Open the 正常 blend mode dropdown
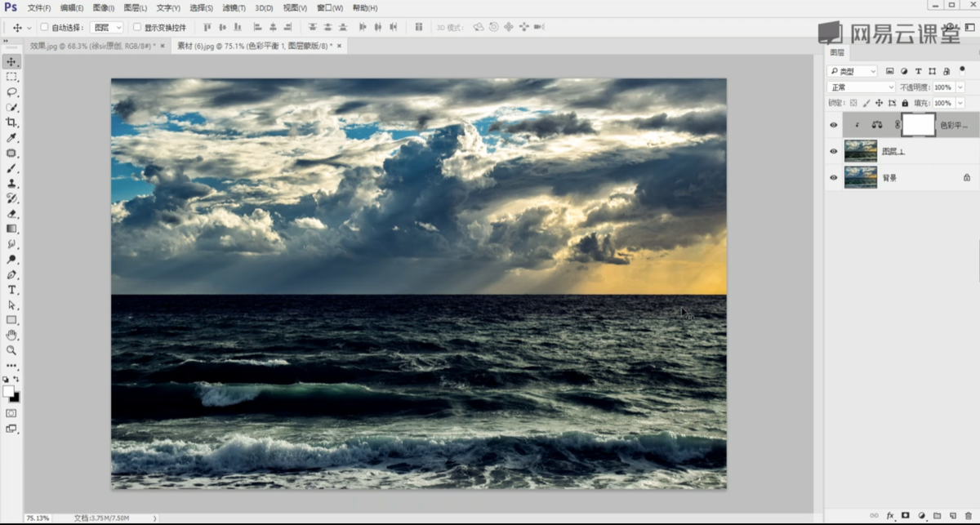This screenshot has width=980, height=525. [x=861, y=87]
